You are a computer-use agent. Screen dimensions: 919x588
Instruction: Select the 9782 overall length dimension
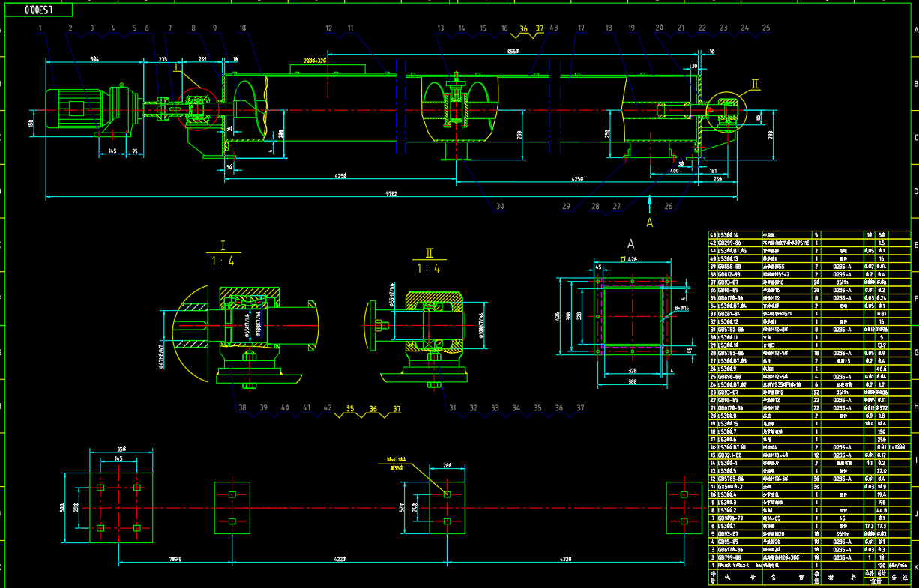(392, 193)
